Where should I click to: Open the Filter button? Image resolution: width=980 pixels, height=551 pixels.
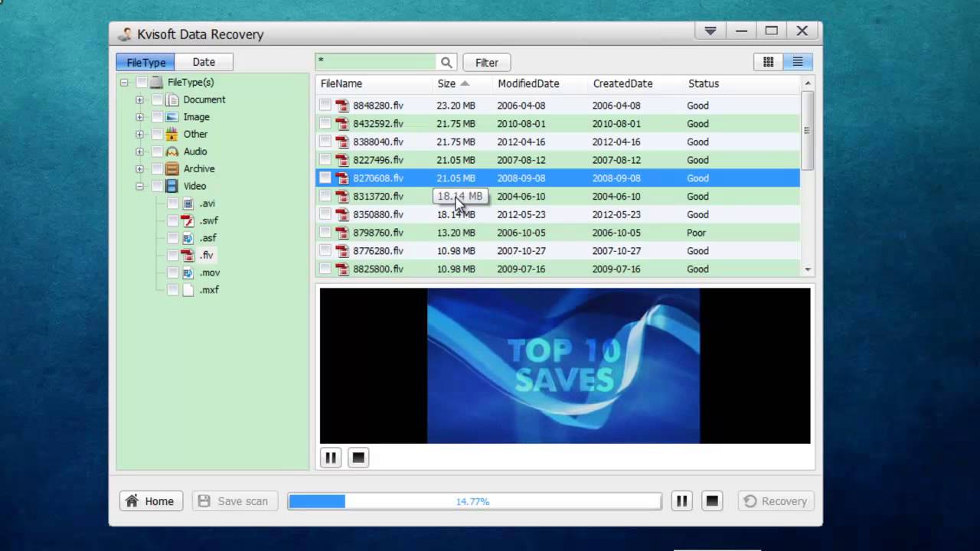tap(487, 63)
